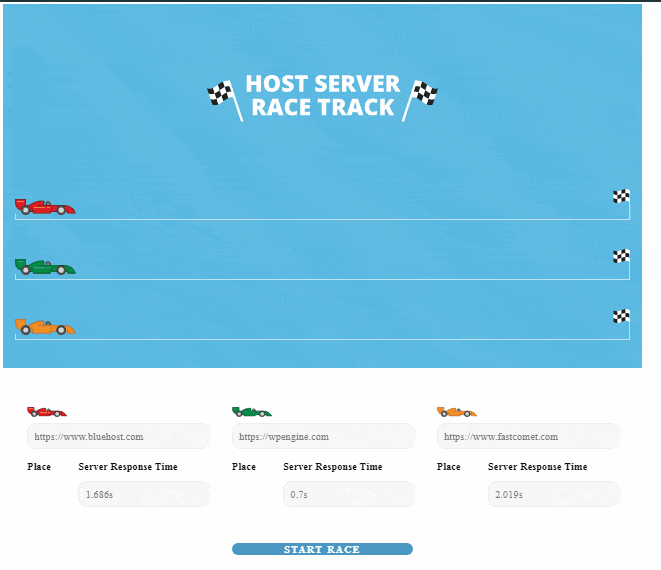This screenshot has height=570, width=661.
Task: Focus the https://www.bluehost.com URL field
Action: [x=119, y=436]
